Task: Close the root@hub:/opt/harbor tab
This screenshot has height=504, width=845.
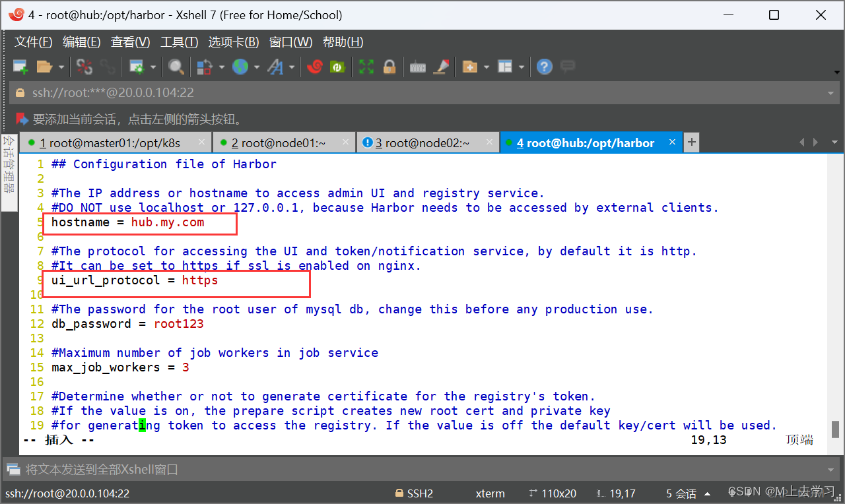Action: point(673,142)
